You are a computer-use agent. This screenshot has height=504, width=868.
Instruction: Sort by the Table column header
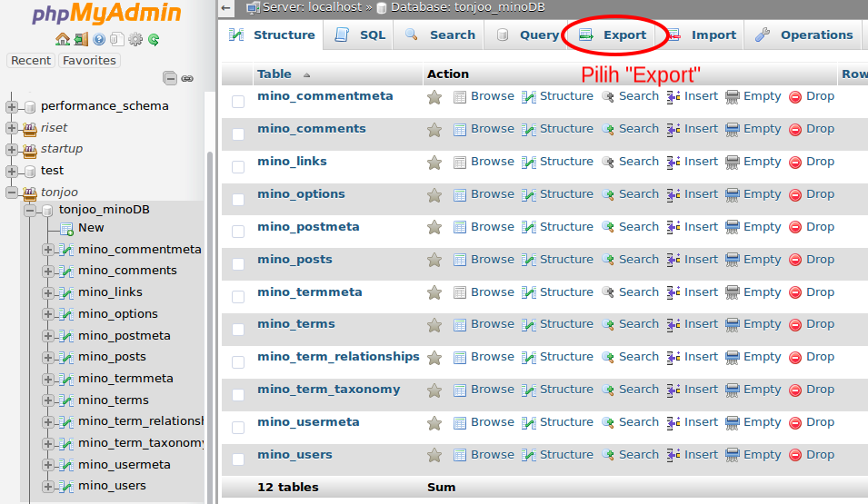pyautogui.click(x=274, y=74)
